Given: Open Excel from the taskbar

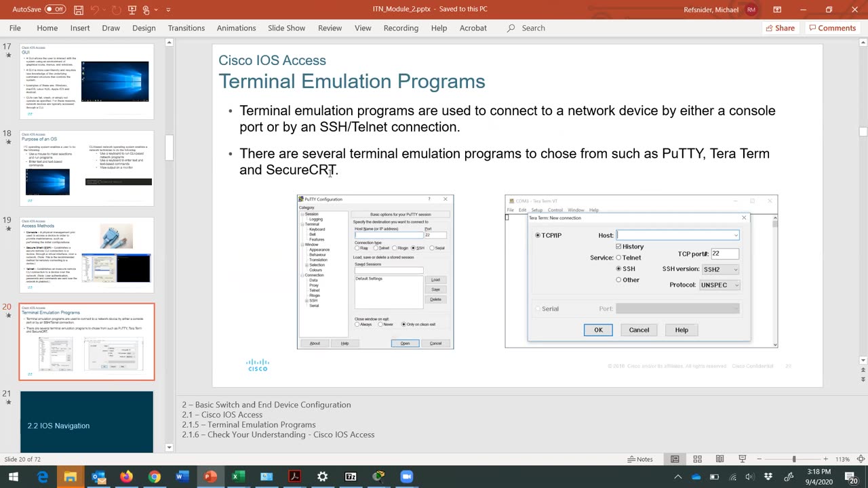Looking at the screenshot, I should click(238, 476).
